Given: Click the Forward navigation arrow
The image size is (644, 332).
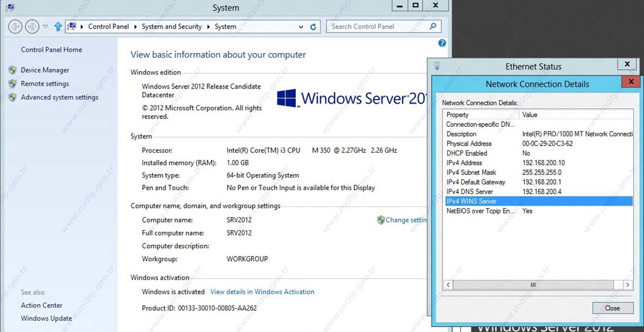Looking at the screenshot, I should coord(31,27).
